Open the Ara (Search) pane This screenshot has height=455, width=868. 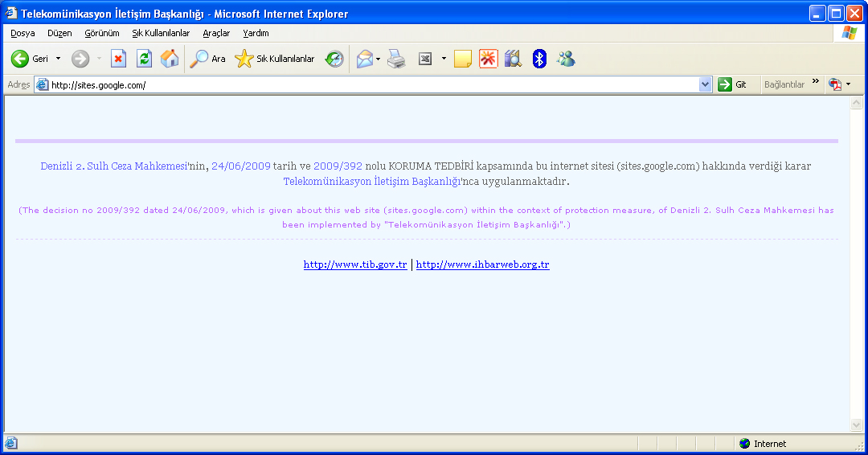pos(207,59)
